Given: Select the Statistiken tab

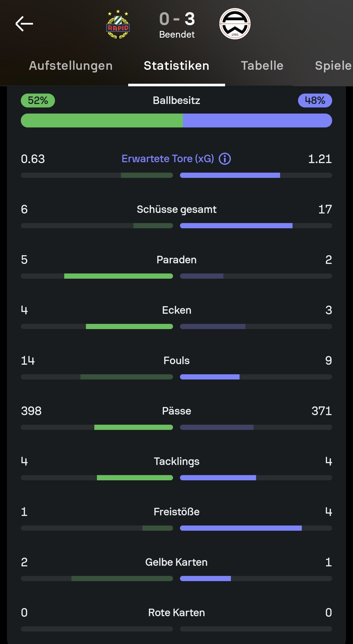Looking at the screenshot, I should pyautogui.click(x=176, y=66).
